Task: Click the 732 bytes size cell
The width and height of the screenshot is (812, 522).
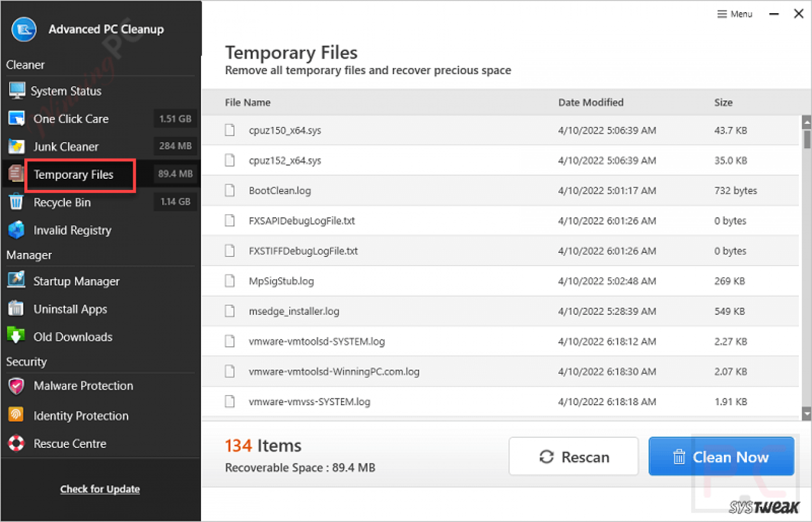Action: (x=735, y=191)
